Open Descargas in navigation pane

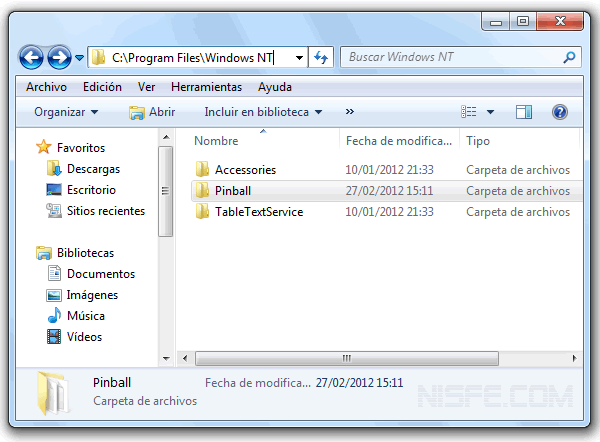93,169
